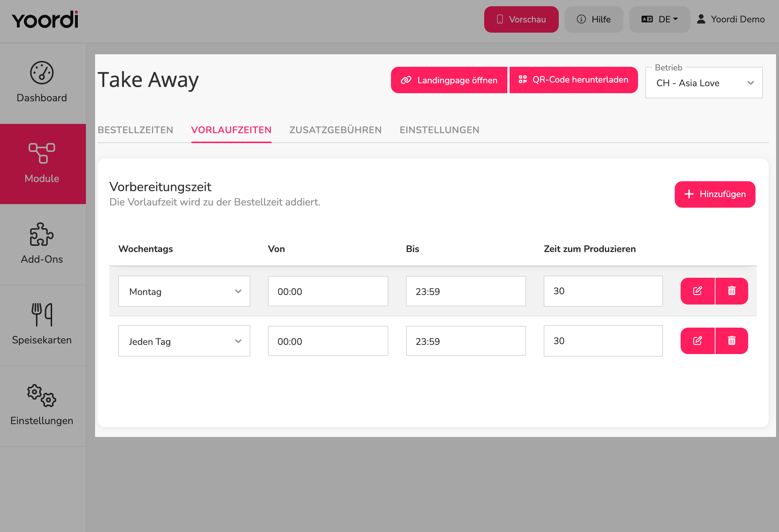Expand the DE language selector
Screen dimensions: 779x532
[660, 19]
